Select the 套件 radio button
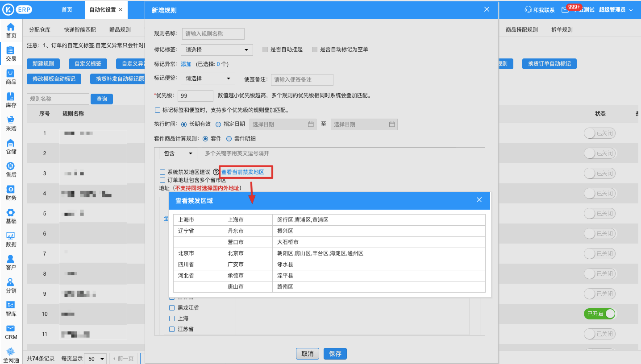The height and width of the screenshot is (364, 641). [205, 139]
